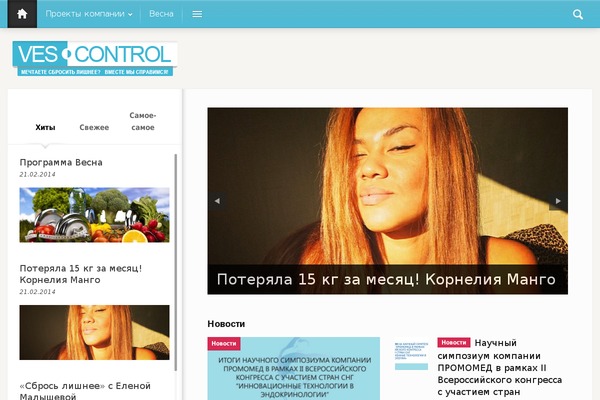The width and height of the screenshot is (600, 400).
Task: Click the sidebar Корнелия Манго thumbnail
Action: pyautogui.click(x=95, y=332)
